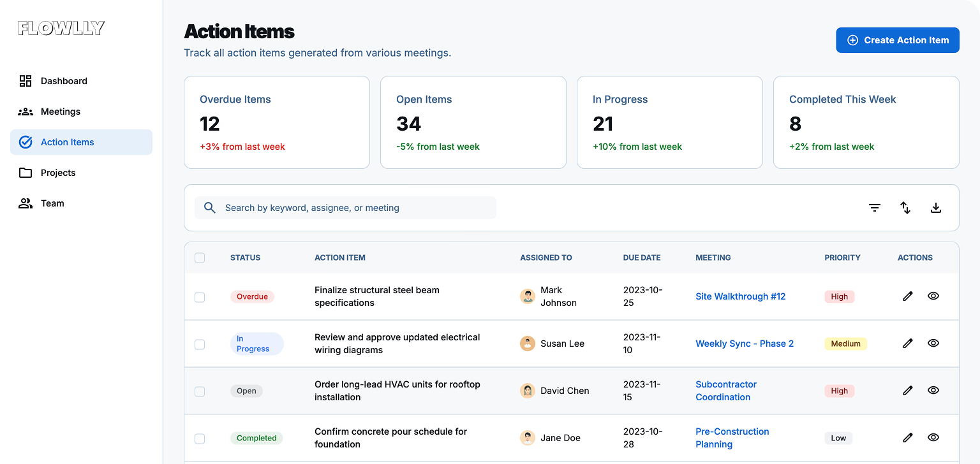
Task: View details of Site Walkthrough #12 item
Action: pos(933,296)
